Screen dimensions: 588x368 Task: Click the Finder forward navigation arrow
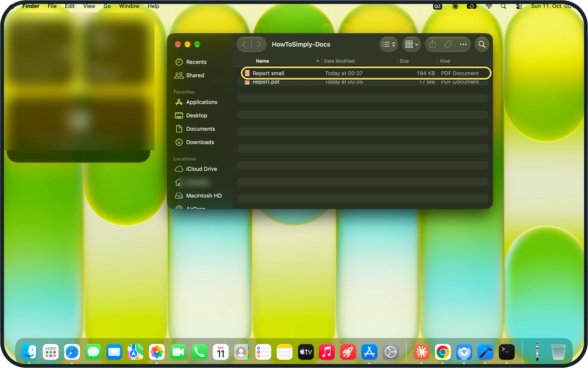tap(259, 44)
